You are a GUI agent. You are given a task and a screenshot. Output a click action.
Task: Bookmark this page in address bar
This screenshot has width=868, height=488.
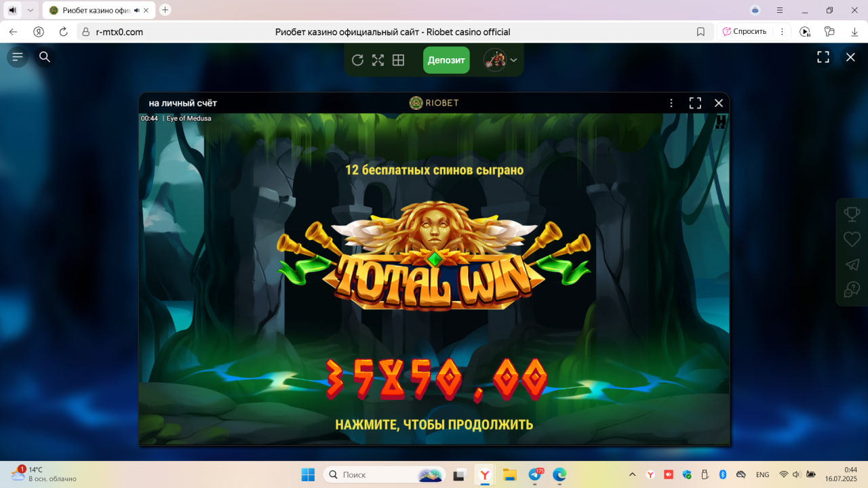coord(701,32)
